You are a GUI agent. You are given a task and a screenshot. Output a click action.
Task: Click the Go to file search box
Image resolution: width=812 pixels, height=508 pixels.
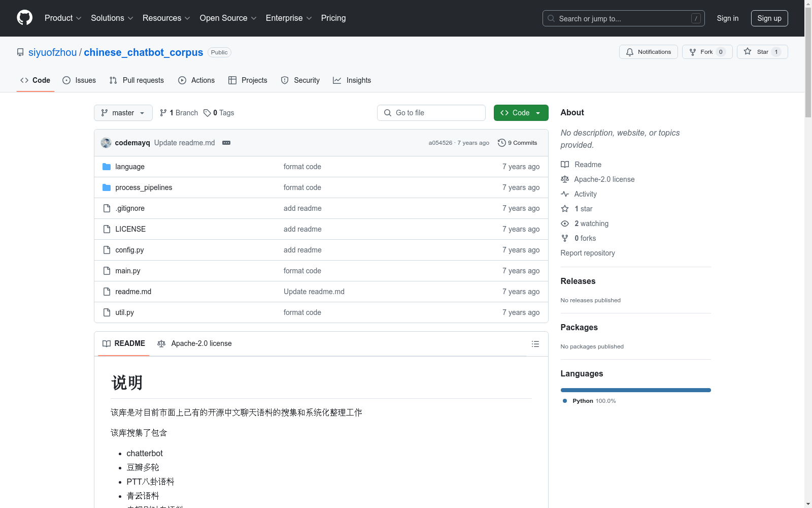(431, 113)
